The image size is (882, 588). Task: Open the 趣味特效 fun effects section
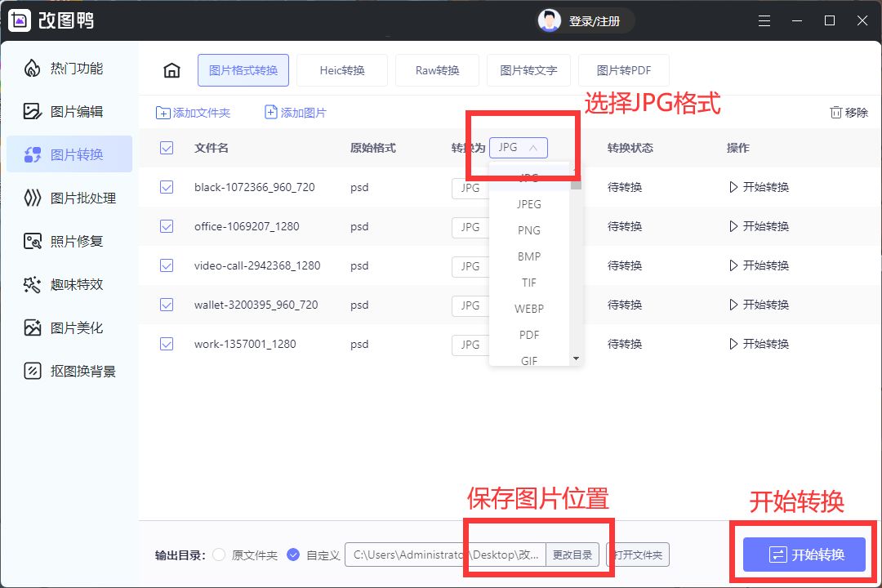(x=69, y=284)
